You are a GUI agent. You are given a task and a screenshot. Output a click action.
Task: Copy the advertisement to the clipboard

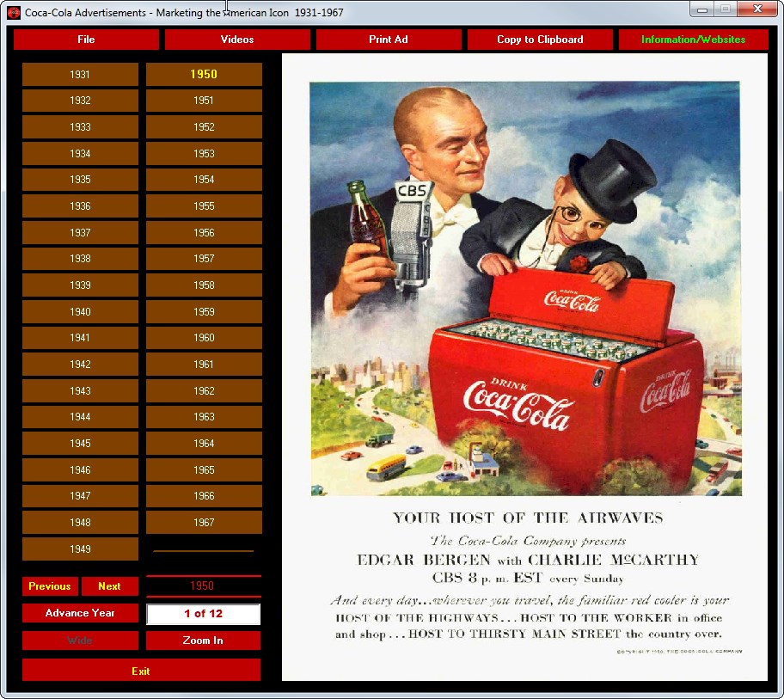click(539, 40)
